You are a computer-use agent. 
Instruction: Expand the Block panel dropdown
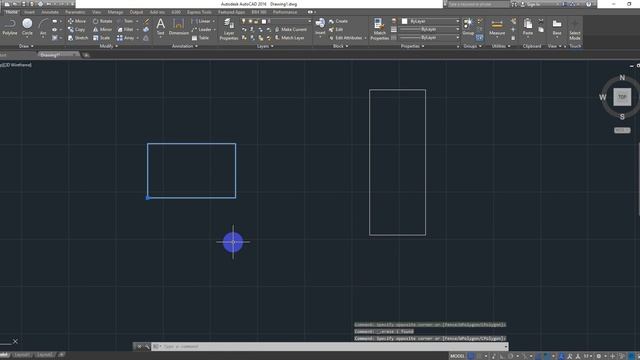point(341,46)
